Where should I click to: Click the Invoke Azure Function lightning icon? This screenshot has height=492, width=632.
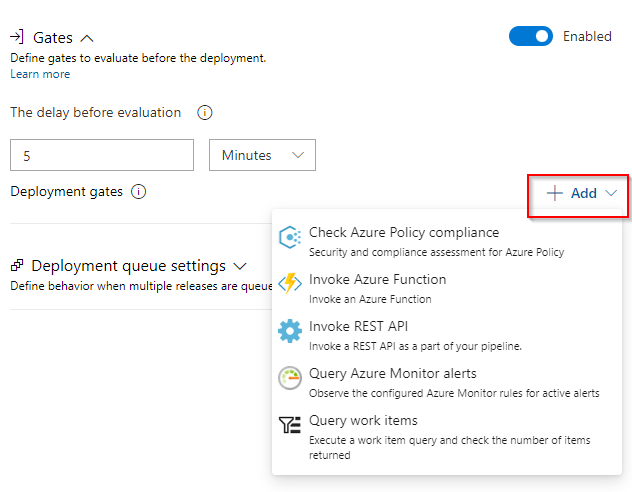point(290,284)
